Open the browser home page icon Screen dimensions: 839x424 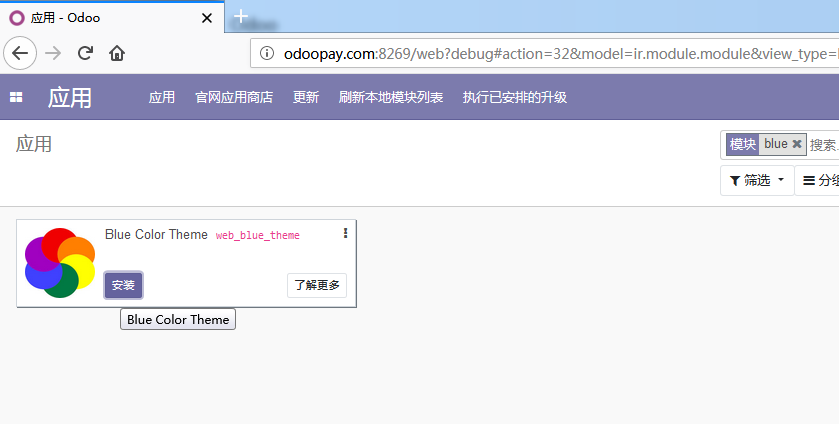pos(117,53)
